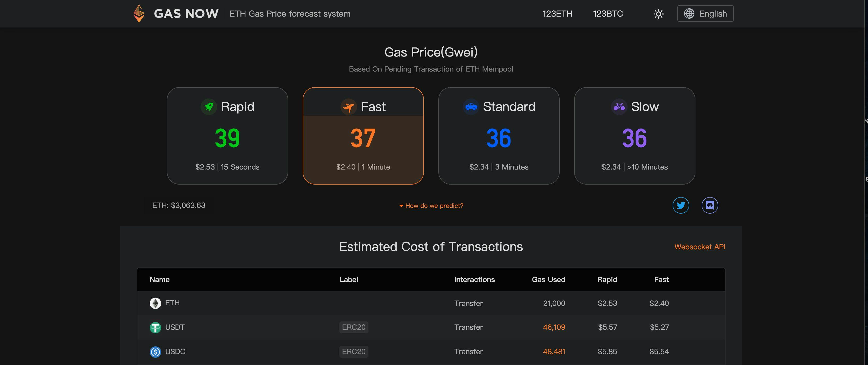Toggle light theme with the sun icon
The width and height of the screenshot is (868, 365).
(x=658, y=13)
